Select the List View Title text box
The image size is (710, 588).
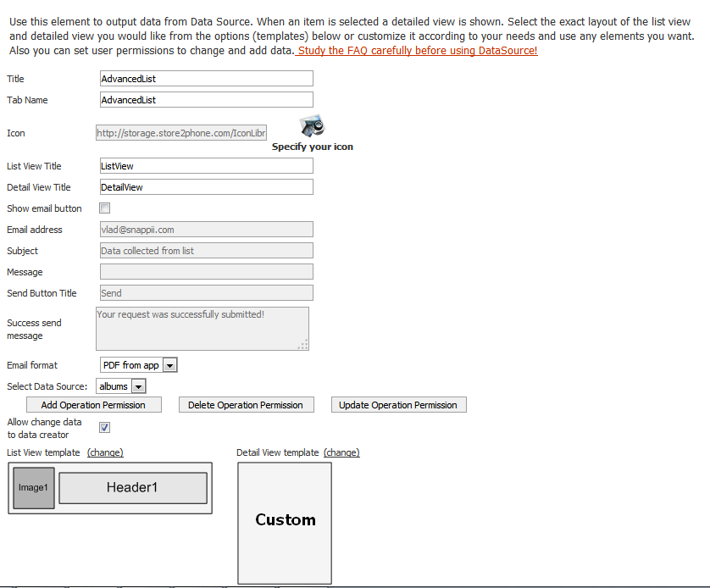[x=207, y=166]
